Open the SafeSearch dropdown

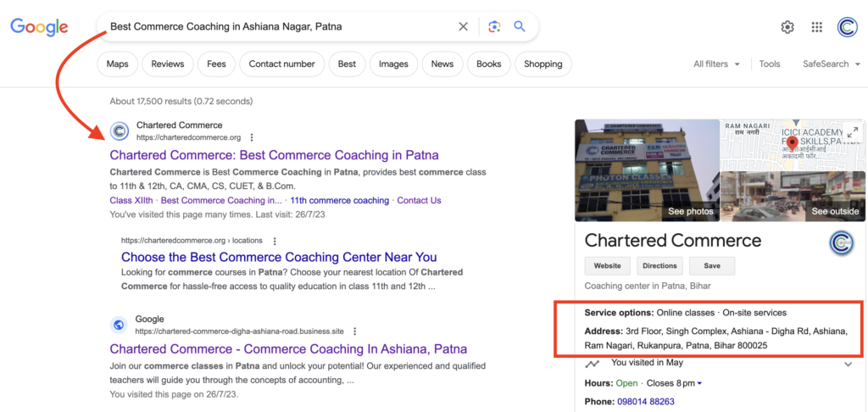[x=832, y=64]
